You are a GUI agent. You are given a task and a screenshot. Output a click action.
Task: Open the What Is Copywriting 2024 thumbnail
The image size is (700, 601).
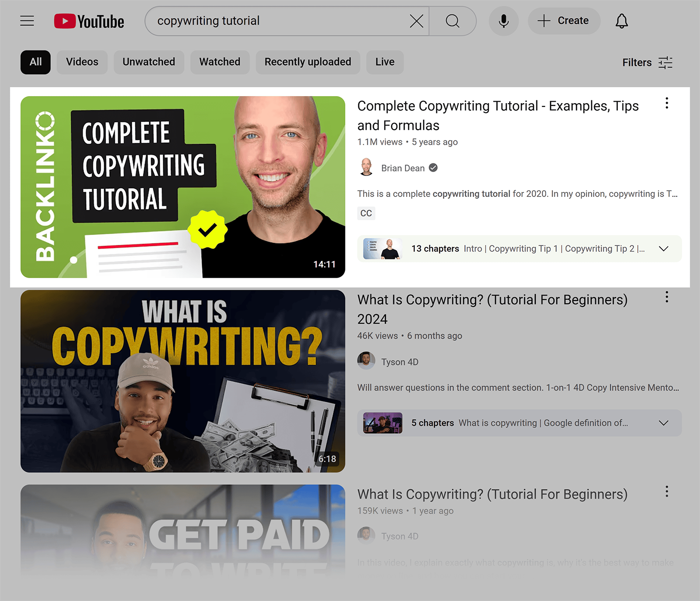tap(183, 381)
